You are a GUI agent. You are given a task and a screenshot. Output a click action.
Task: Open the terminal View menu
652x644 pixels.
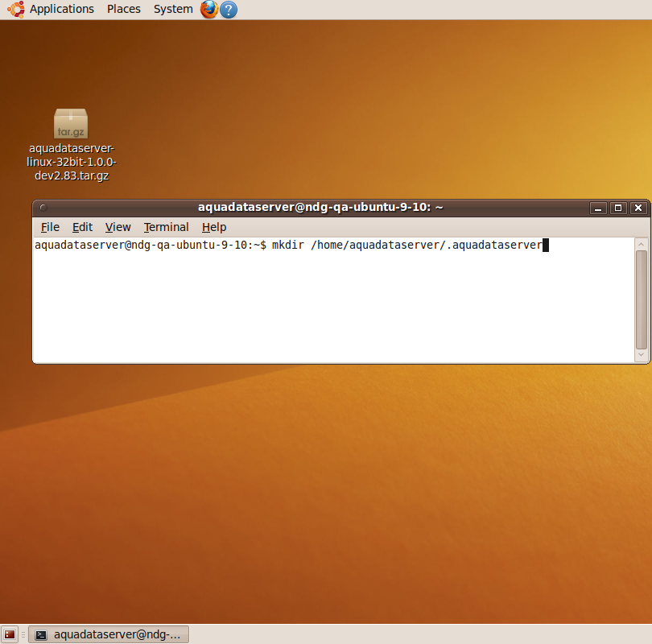118,227
